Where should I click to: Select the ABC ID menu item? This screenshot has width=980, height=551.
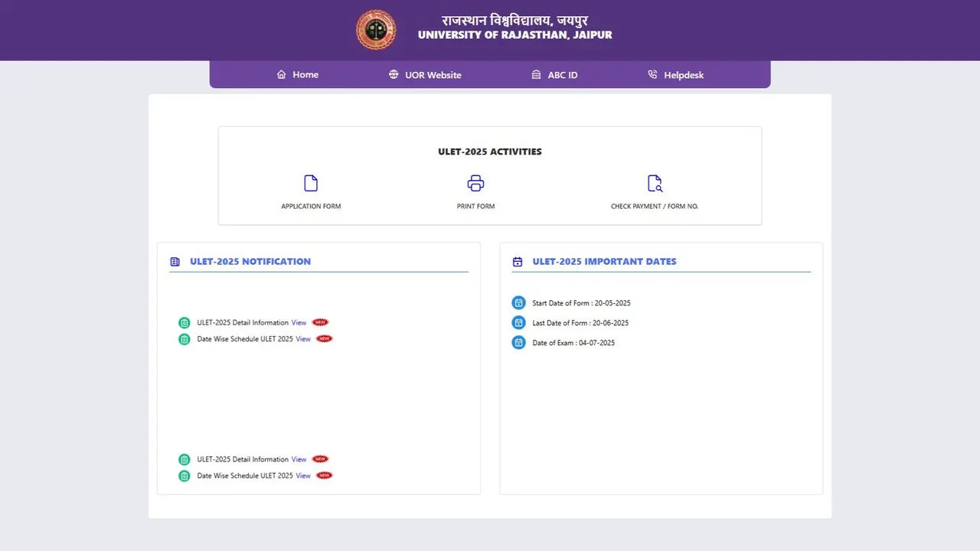tap(562, 75)
